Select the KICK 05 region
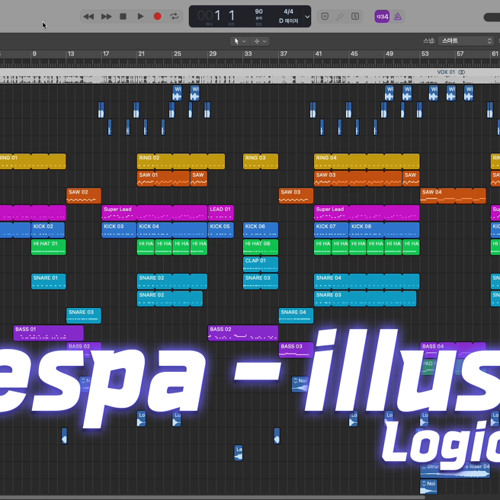The width and height of the screenshot is (500, 500). pyautogui.click(x=221, y=230)
